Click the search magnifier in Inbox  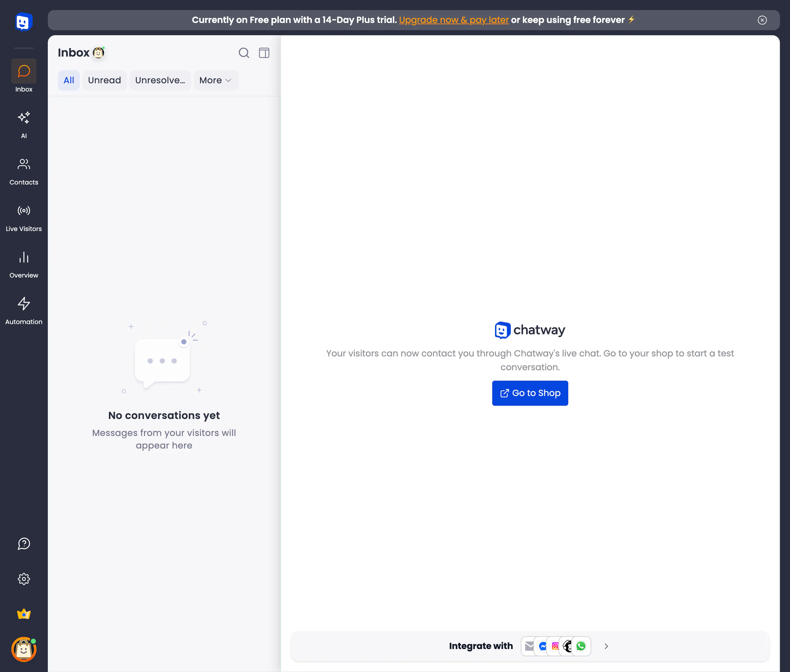(x=244, y=53)
